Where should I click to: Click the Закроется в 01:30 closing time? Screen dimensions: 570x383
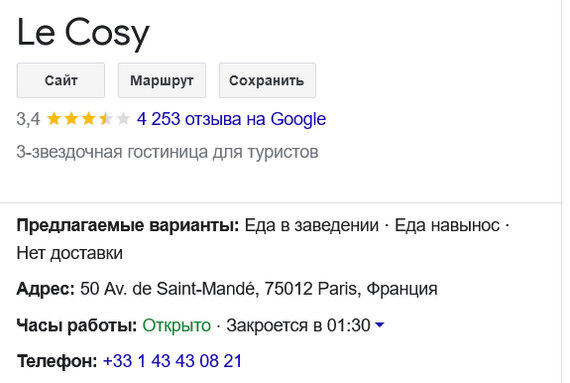298,325
